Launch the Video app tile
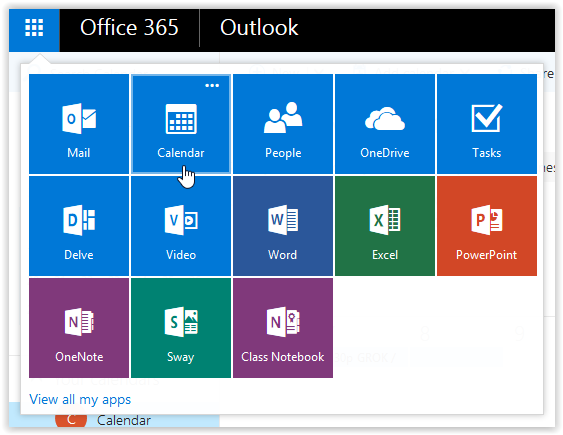 point(181,226)
